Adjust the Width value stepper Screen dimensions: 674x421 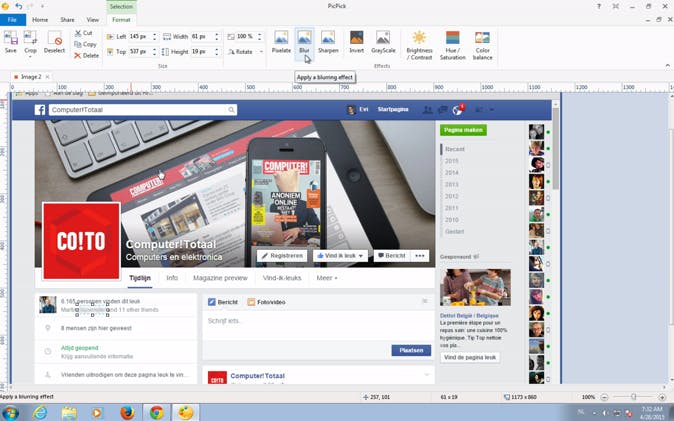pyautogui.click(x=217, y=37)
